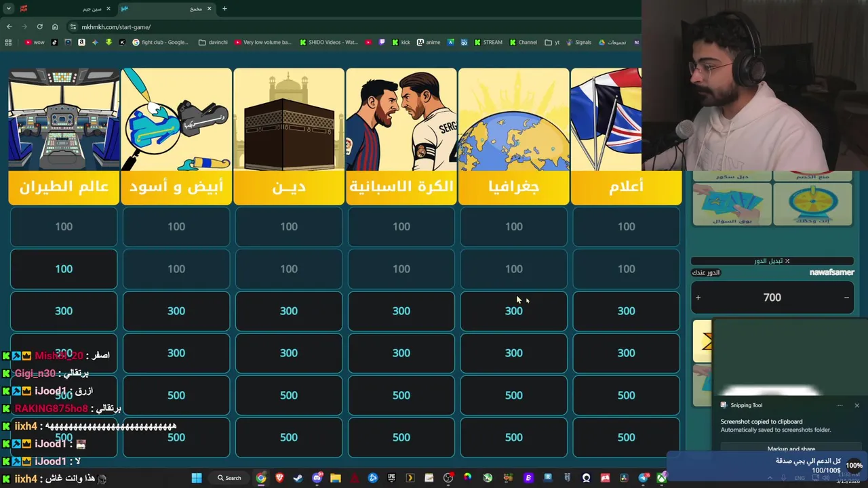Close the Snipping Tool notification
This screenshot has width=868, height=488.
(x=856, y=405)
